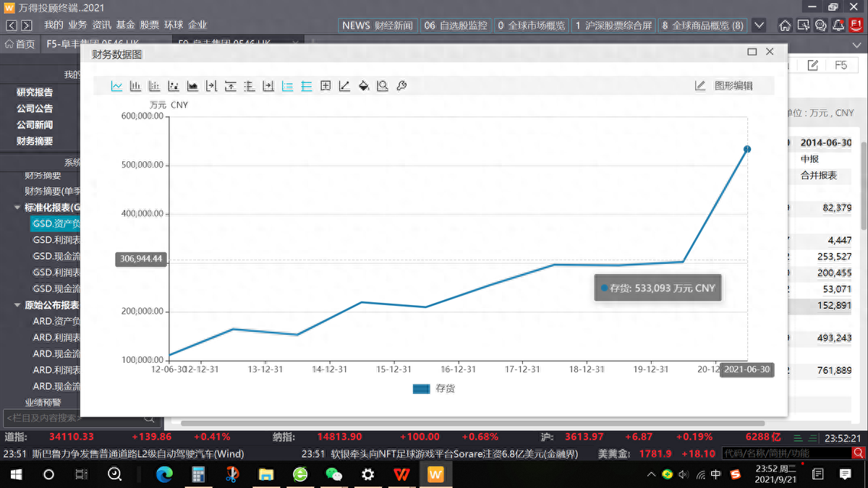Click the 图形编辑 button
Image resolution: width=868 pixels, height=488 pixels.
[x=724, y=86]
